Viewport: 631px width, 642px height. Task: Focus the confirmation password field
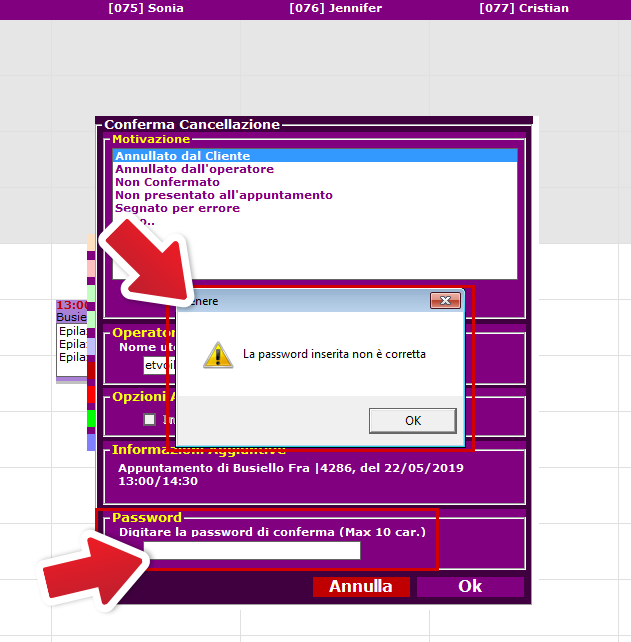(252, 550)
